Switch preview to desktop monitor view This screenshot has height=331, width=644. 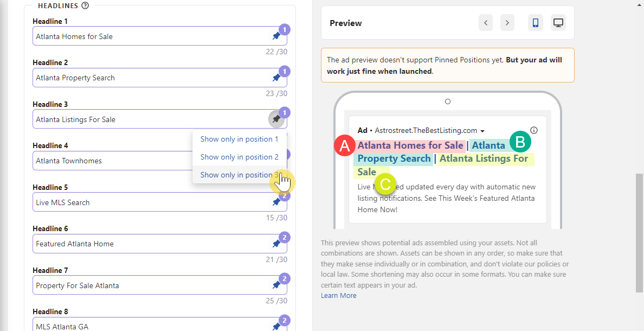[x=558, y=23]
